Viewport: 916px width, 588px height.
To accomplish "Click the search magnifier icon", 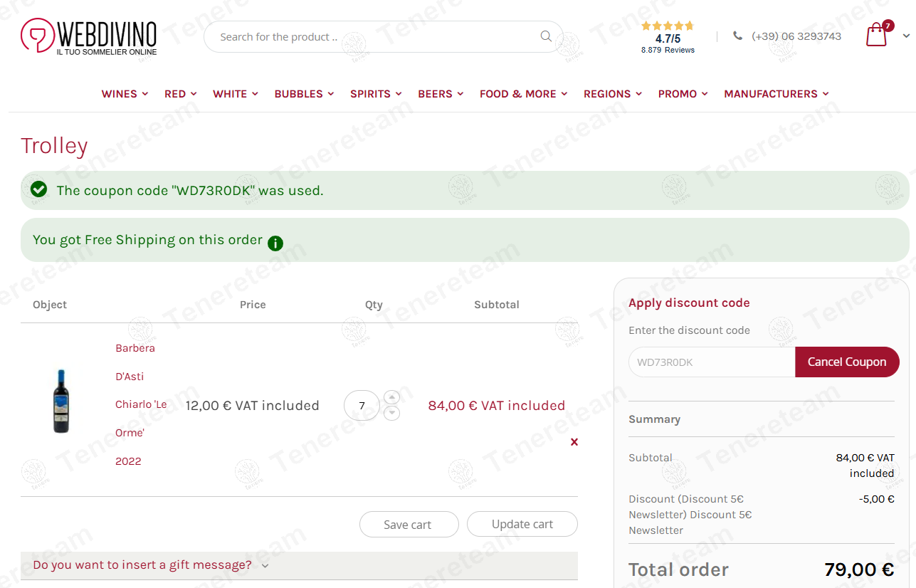I will [546, 36].
